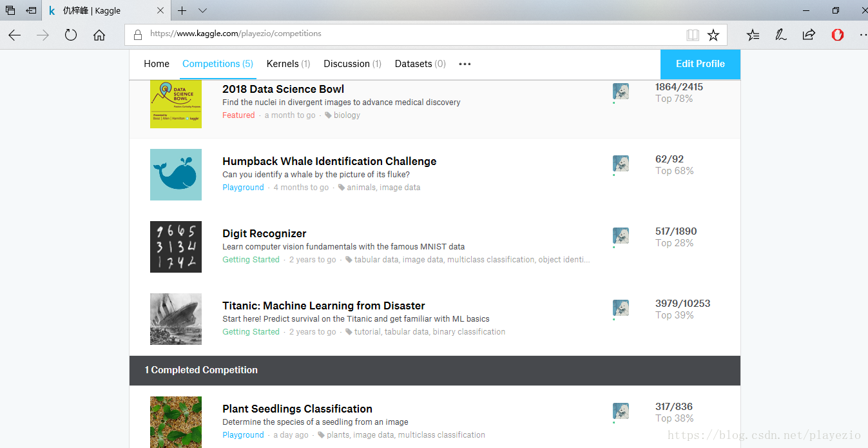Click the 3979/10253 rank text
This screenshot has height=448, width=868.
pyautogui.click(x=682, y=304)
